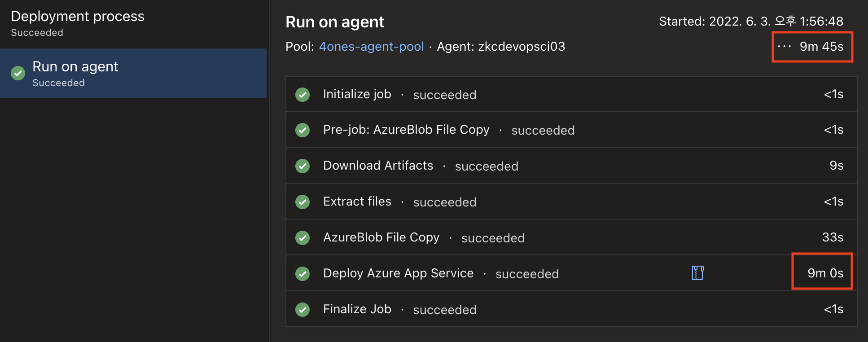Click the success icon for Deploy Azure App Service

coord(302,274)
